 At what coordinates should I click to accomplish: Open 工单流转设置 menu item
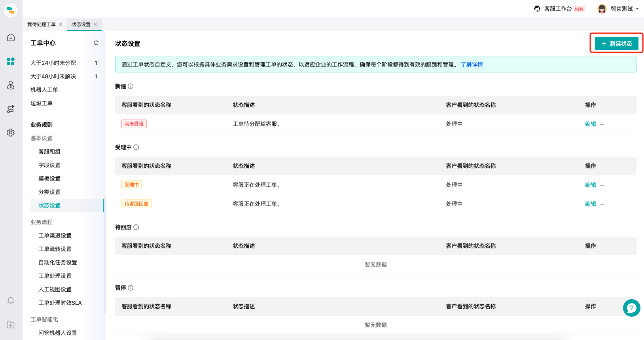pos(55,249)
